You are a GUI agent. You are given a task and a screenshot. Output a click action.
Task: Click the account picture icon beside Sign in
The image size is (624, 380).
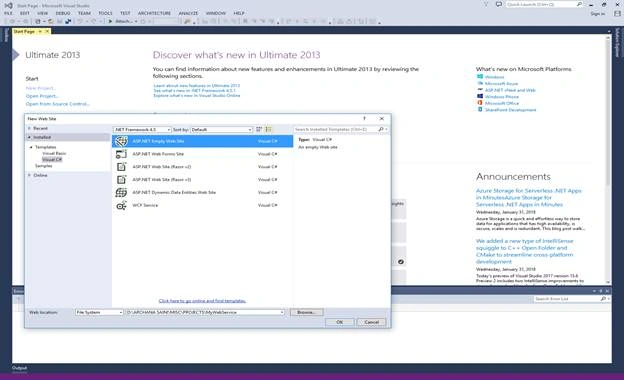click(x=617, y=14)
